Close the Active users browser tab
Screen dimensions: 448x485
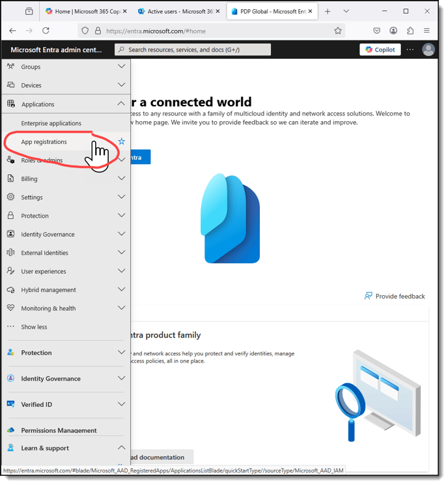[218, 12]
